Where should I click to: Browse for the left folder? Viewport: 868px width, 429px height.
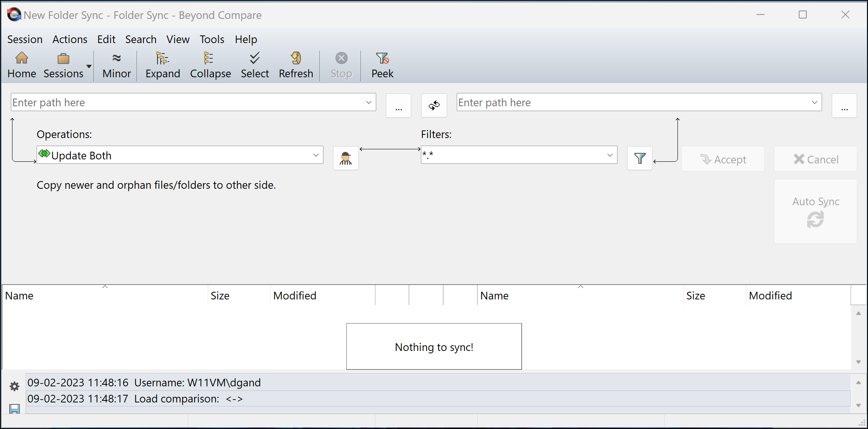(398, 105)
